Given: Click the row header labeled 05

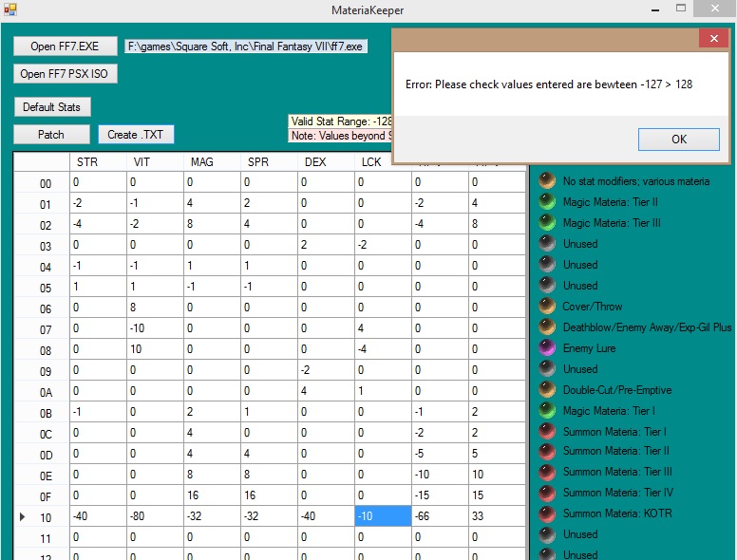Looking at the screenshot, I should click(42, 288).
